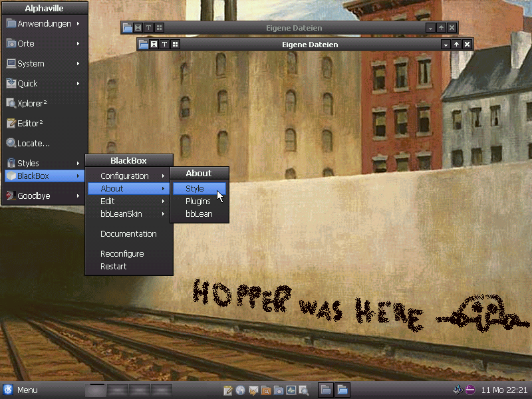Click the Alphaville menu title
532x399 pixels.
coord(45,8)
